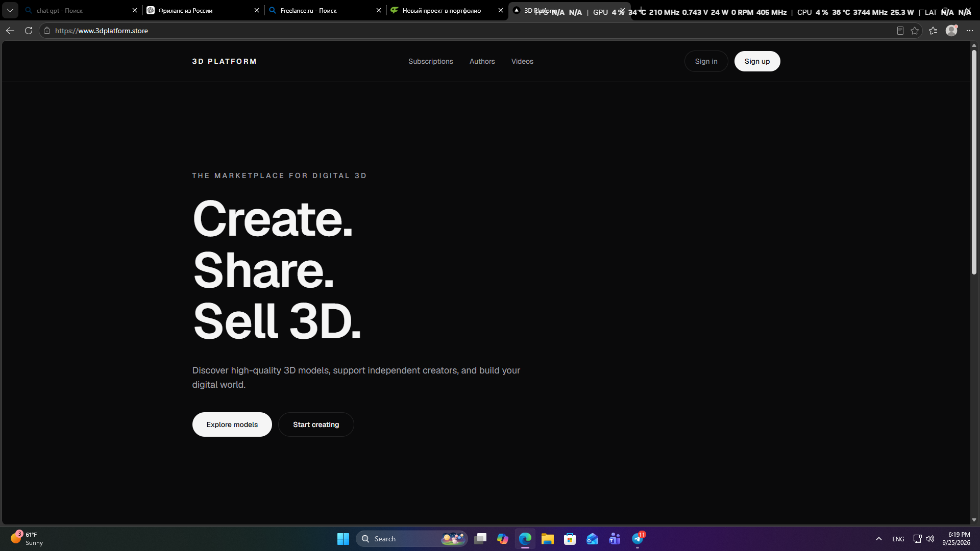Open the weather widget showing 61°F Sunny
Screen dimensions: 980x551
tap(27, 539)
